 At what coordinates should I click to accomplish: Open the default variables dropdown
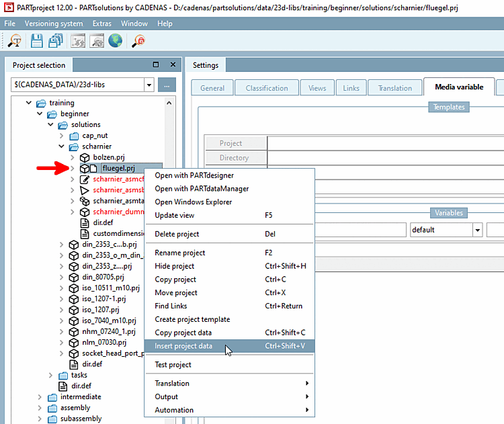[x=478, y=230]
